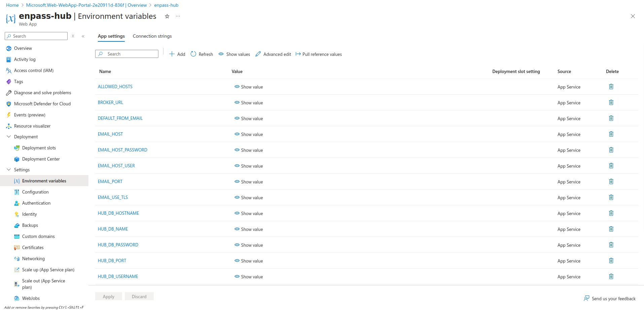Open Send us your feedback link
The height and width of the screenshot is (310, 644).
pos(610,299)
